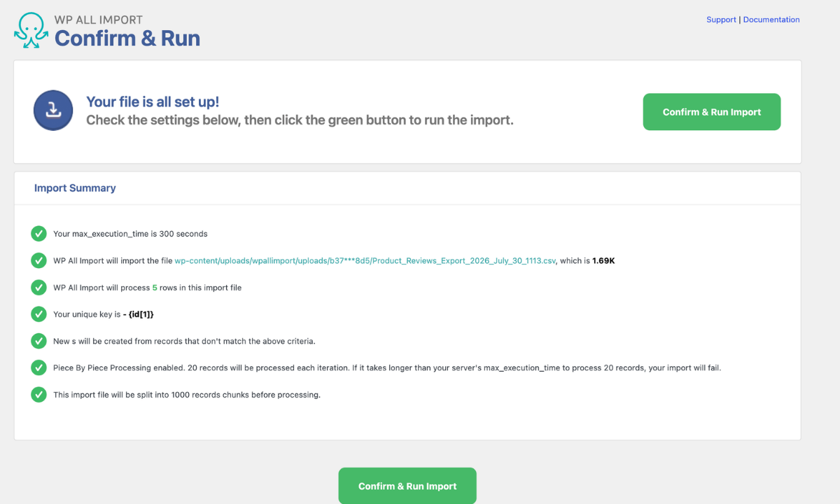Open the Support link
The height and width of the screenshot is (504, 840).
721,20
